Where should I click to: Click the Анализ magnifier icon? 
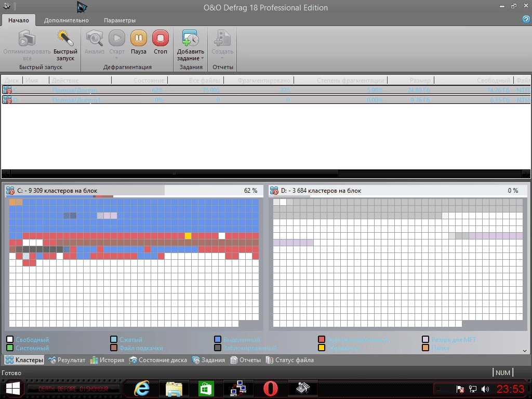(x=95, y=38)
